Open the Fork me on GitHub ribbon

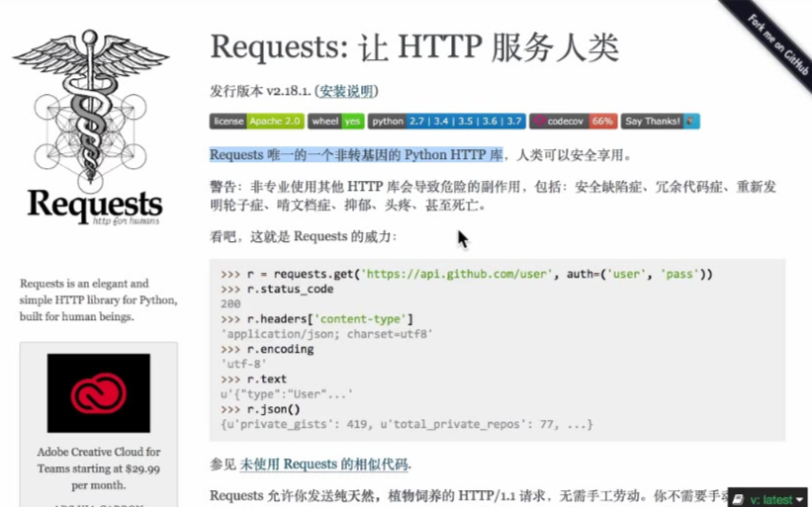click(x=776, y=43)
